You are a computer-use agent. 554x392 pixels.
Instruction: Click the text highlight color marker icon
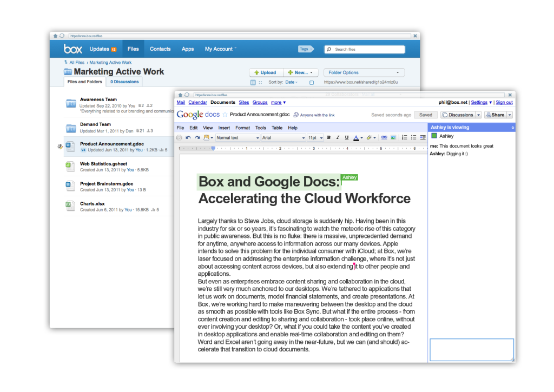369,137
